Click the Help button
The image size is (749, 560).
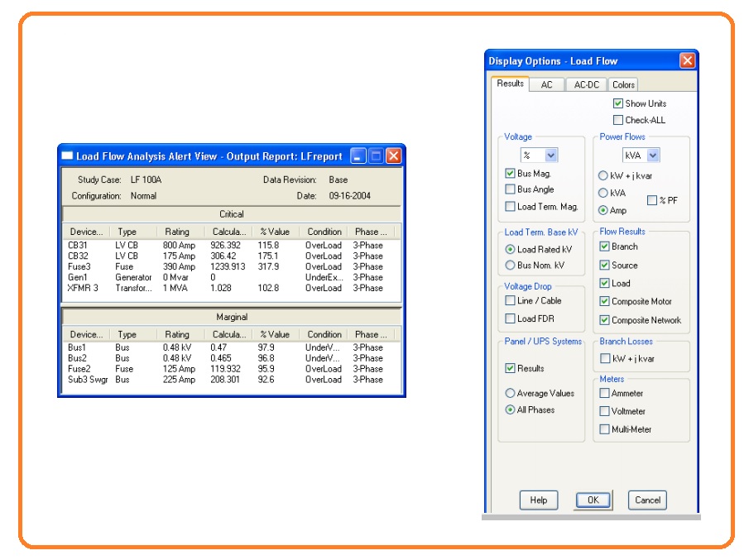(x=538, y=500)
